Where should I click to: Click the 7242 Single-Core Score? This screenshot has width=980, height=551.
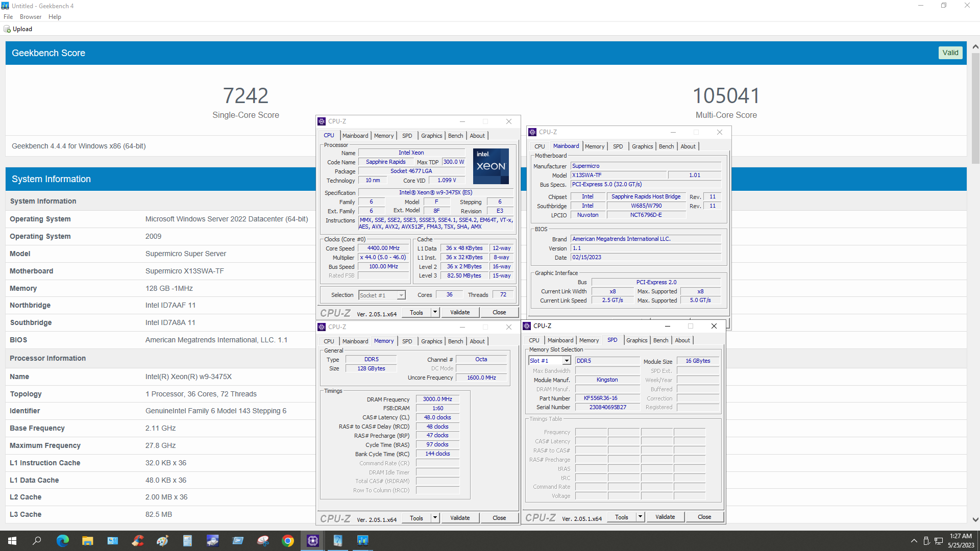tap(246, 96)
